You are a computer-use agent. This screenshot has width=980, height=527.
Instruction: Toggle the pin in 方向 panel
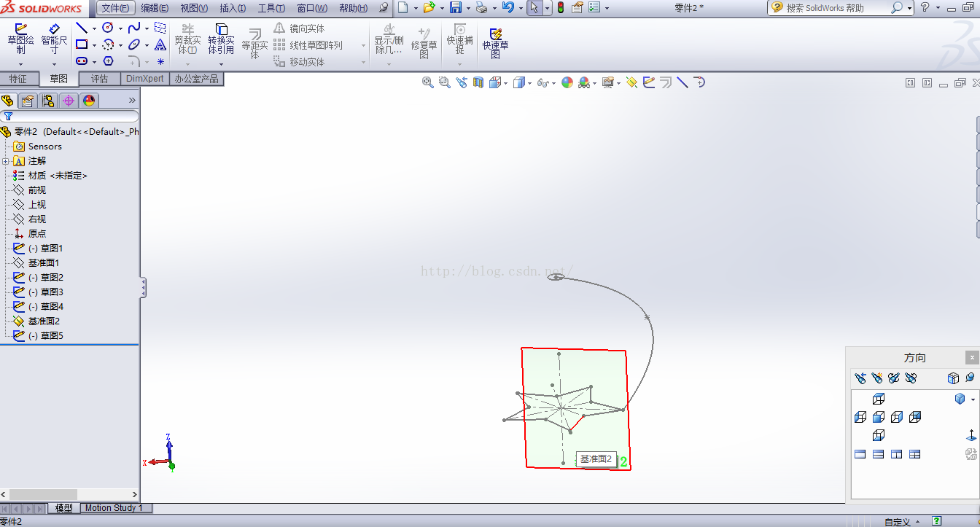[x=970, y=378]
